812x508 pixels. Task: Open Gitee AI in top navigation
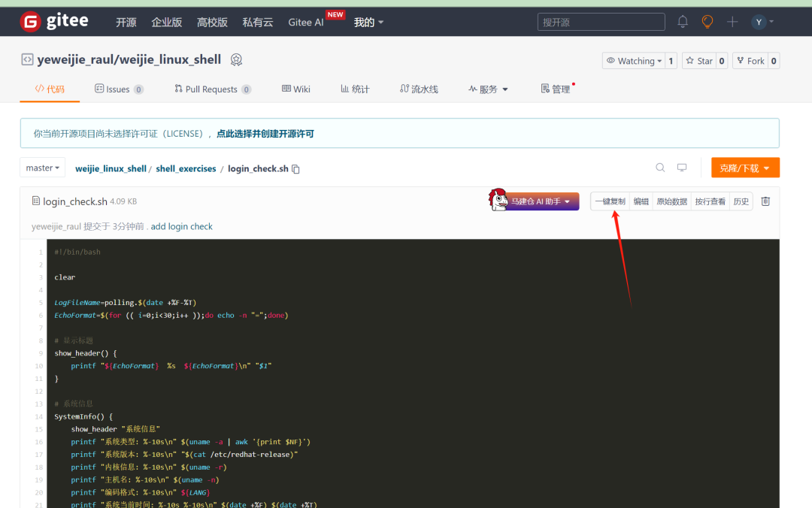pyautogui.click(x=305, y=23)
